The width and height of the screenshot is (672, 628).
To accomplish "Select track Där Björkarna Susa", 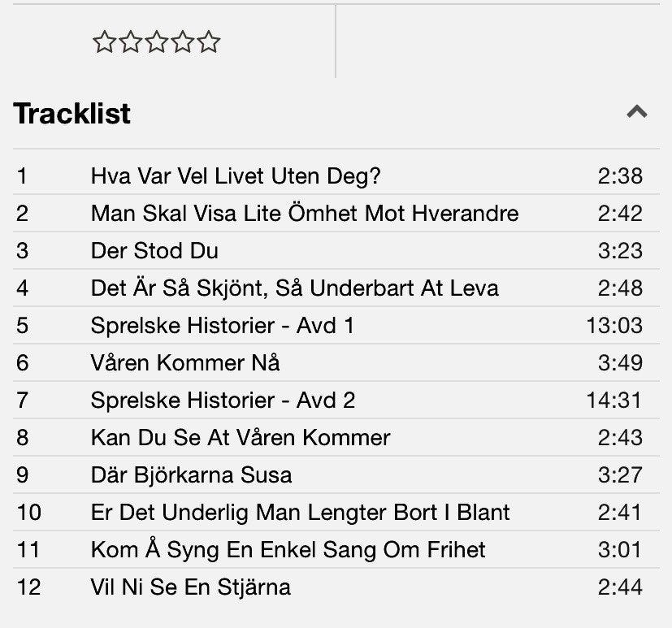I will coord(336,474).
